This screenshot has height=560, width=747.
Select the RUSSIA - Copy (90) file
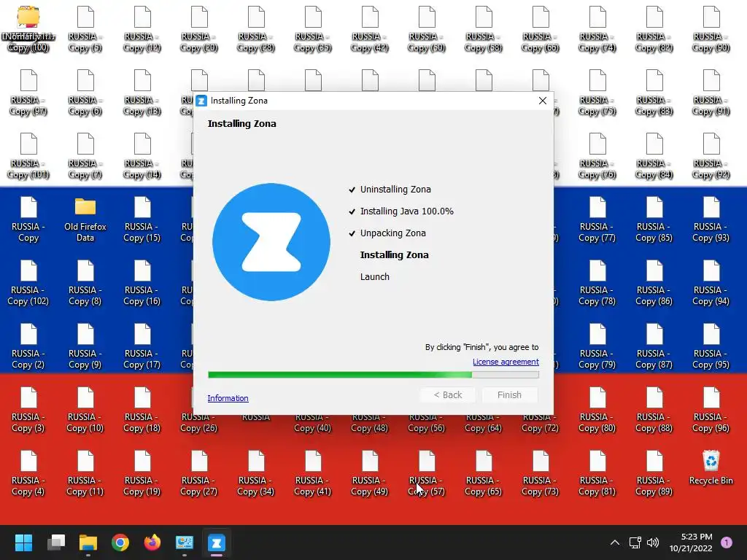(711, 29)
